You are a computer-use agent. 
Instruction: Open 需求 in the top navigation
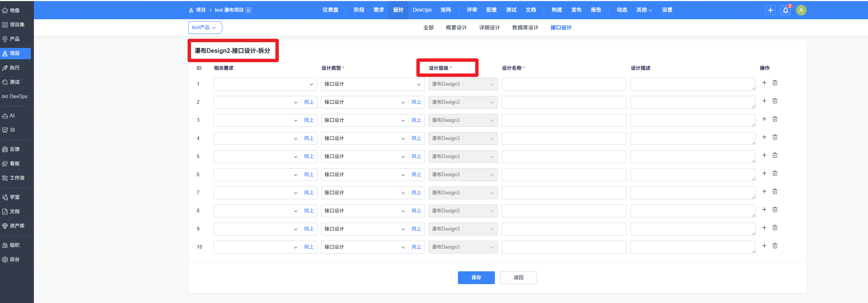pyautogui.click(x=379, y=10)
